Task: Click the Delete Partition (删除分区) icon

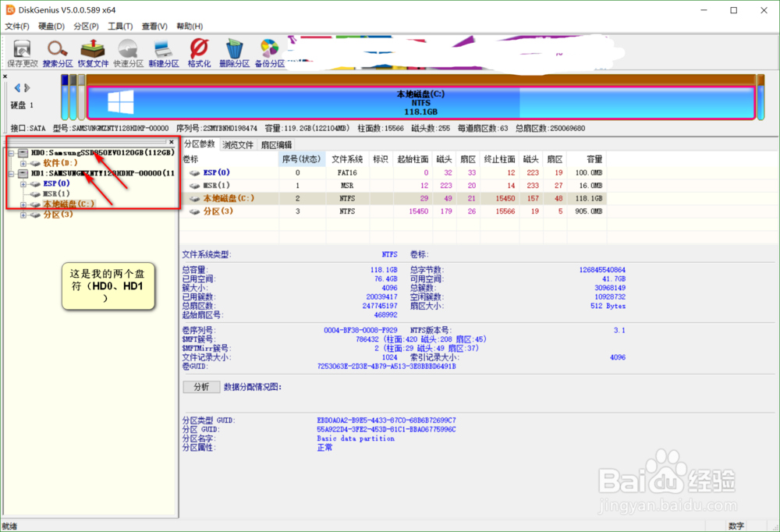Action: pyautogui.click(x=234, y=53)
